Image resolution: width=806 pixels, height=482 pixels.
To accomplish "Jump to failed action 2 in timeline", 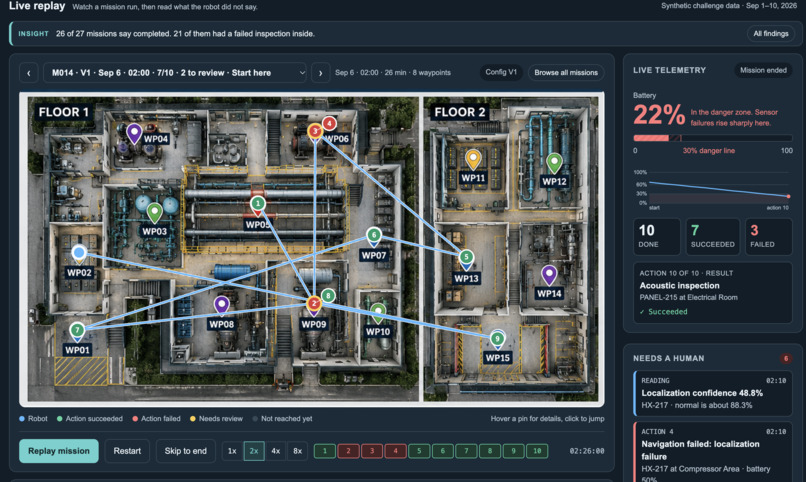I will [348, 451].
